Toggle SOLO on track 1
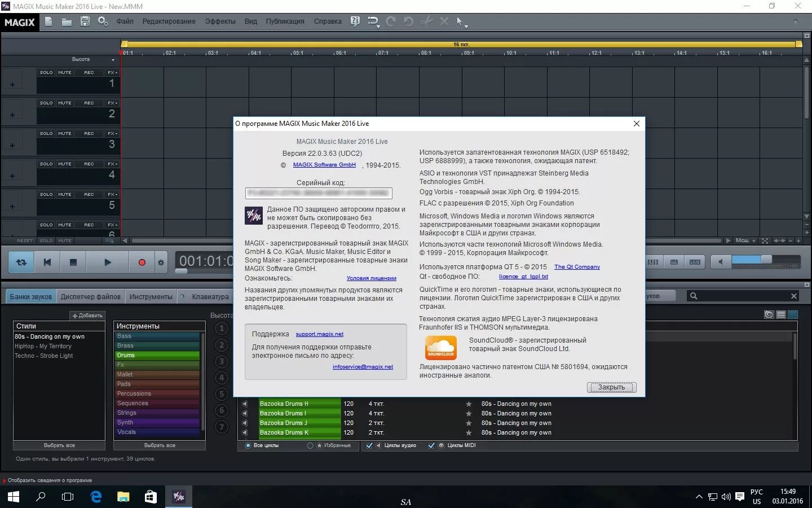 [x=46, y=72]
